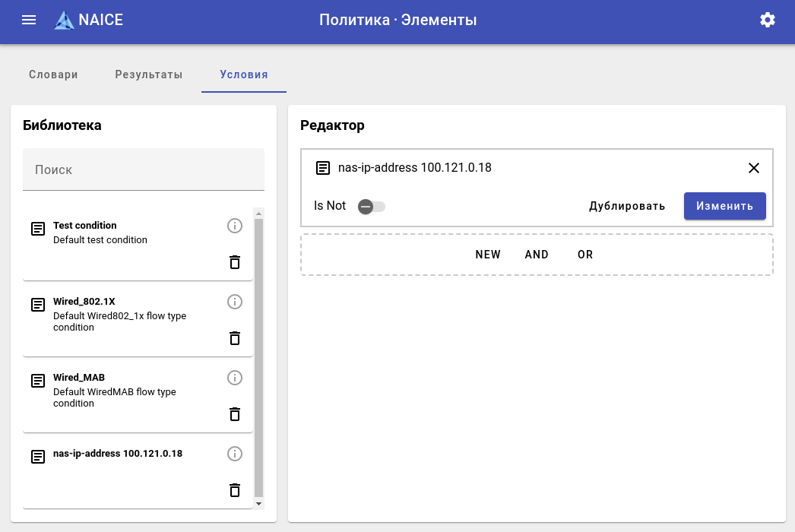Delete the Wired_MAB condition

pos(235,414)
